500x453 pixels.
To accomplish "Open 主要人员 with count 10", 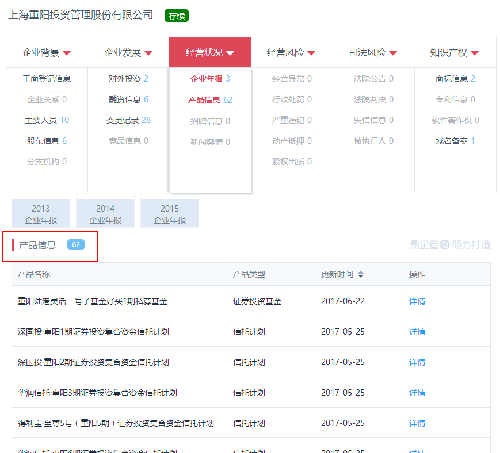I will [47, 120].
